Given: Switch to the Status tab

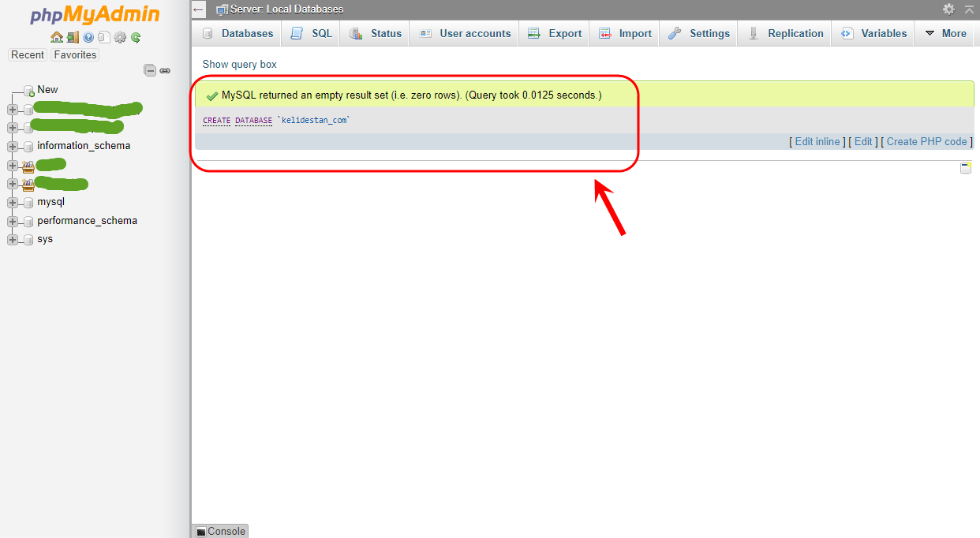Looking at the screenshot, I should pyautogui.click(x=376, y=33).
